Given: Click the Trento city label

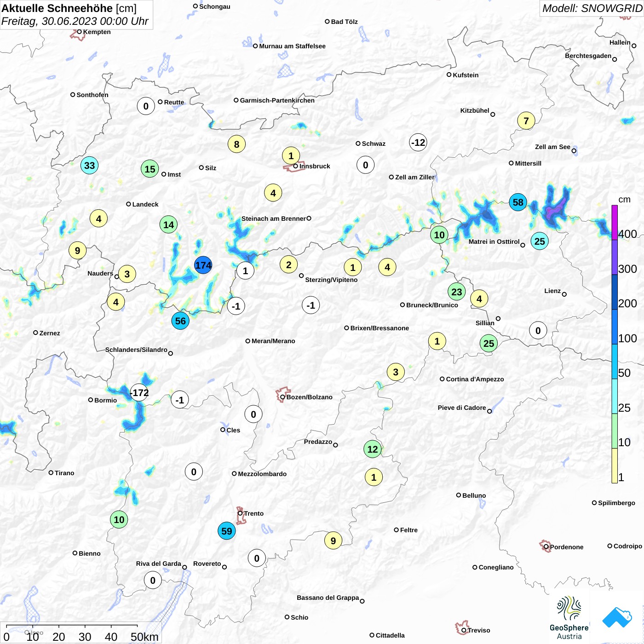Looking at the screenshot, I should [254, 513].
